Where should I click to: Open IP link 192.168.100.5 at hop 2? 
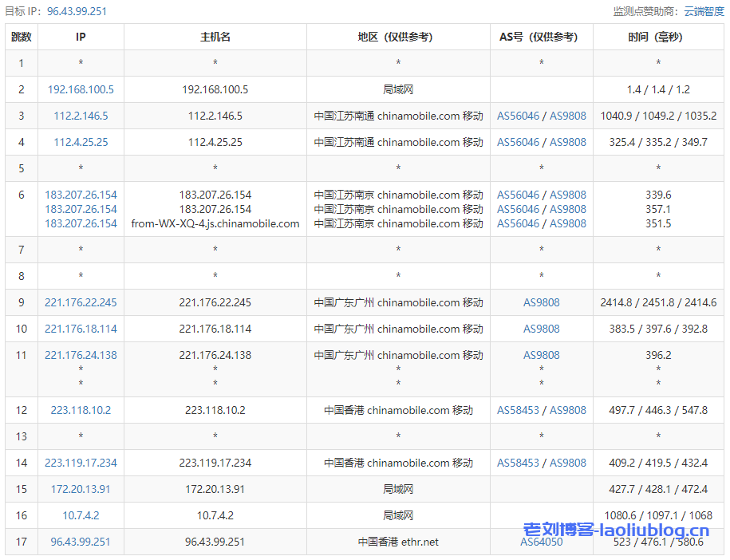click(80, 89)
